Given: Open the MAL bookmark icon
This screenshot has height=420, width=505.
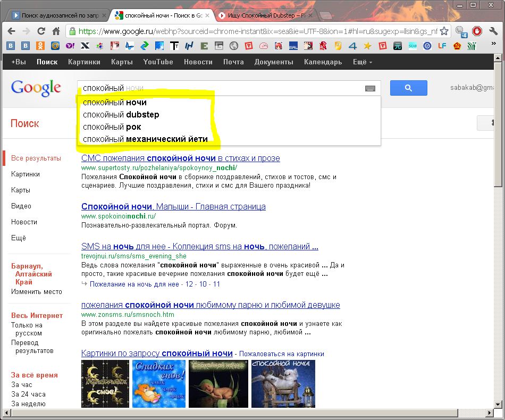Looking at the screenshot, I should [x=293, y=46].
